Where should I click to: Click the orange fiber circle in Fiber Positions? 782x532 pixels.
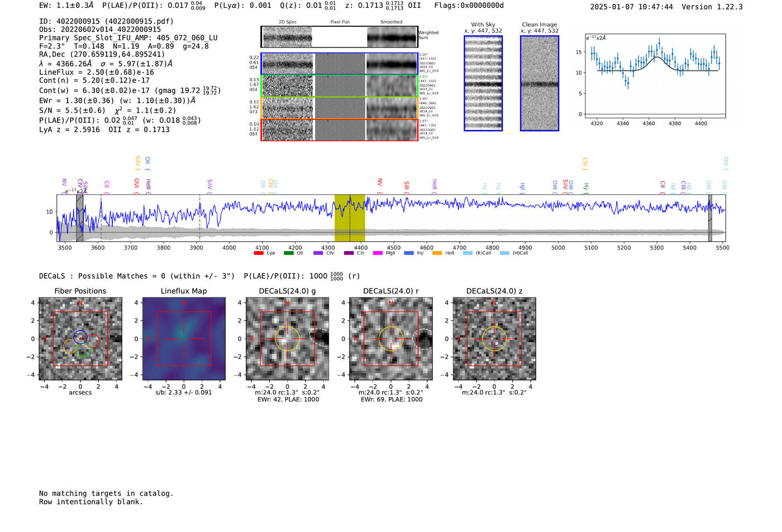(70, 346)
